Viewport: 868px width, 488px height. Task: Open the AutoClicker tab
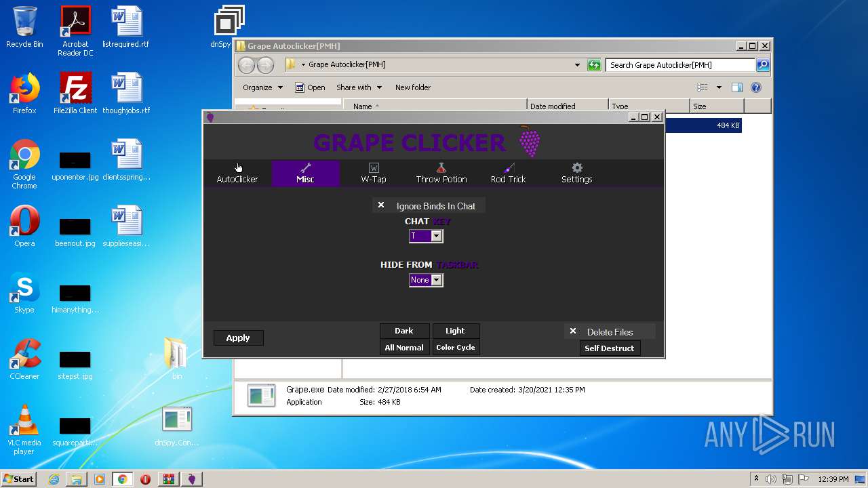click(237, 174)
